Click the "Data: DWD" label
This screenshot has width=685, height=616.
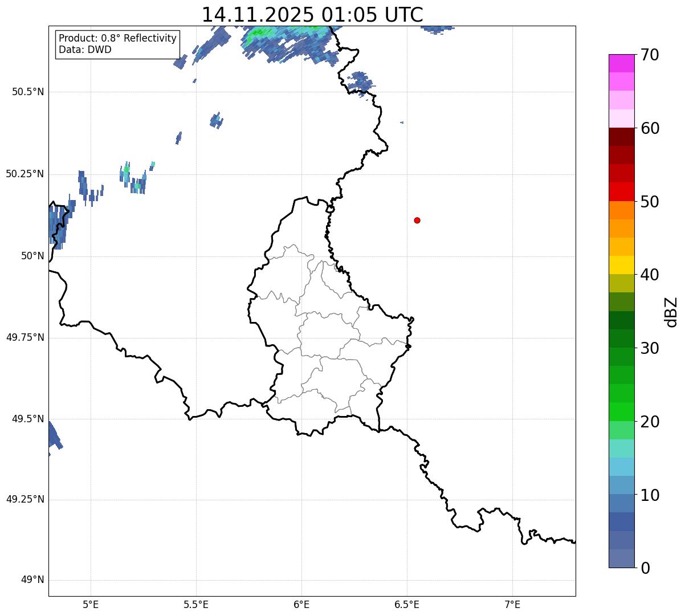(x=85, y=50)
